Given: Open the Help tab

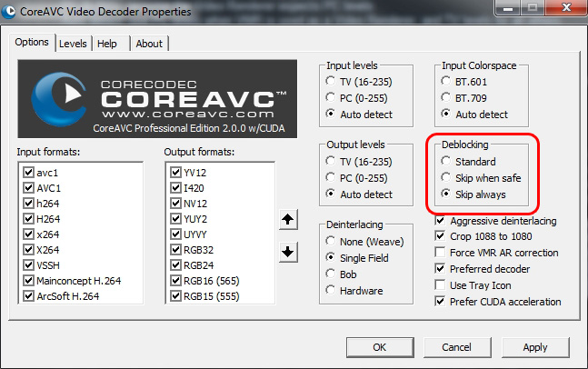Looking at the screenshot, I should tap(107, 44).
